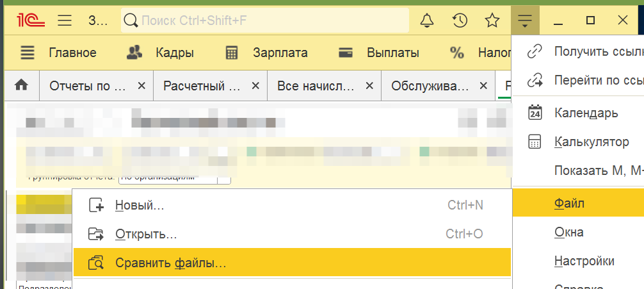The height and width of the screenshot is (289, 644).
Task: Open the Зарплата section
Action: click(x=280, y=53)
